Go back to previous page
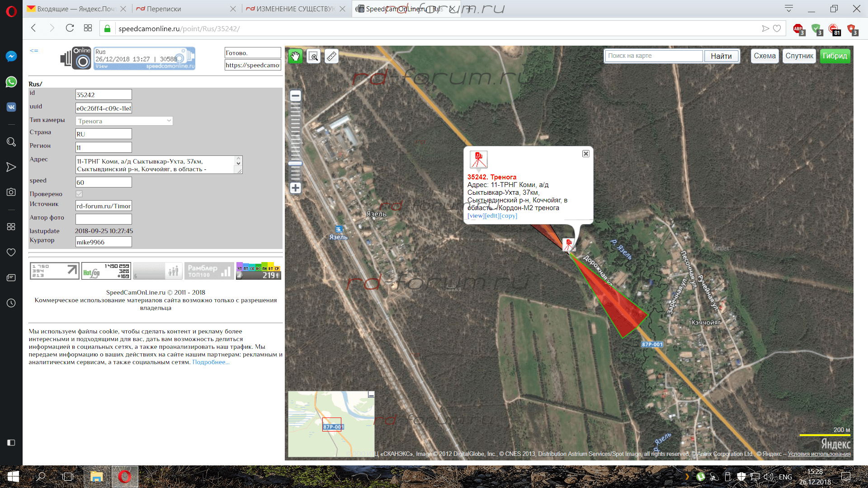The height and width of the screenshot is (488, 868). coord(33,28)
